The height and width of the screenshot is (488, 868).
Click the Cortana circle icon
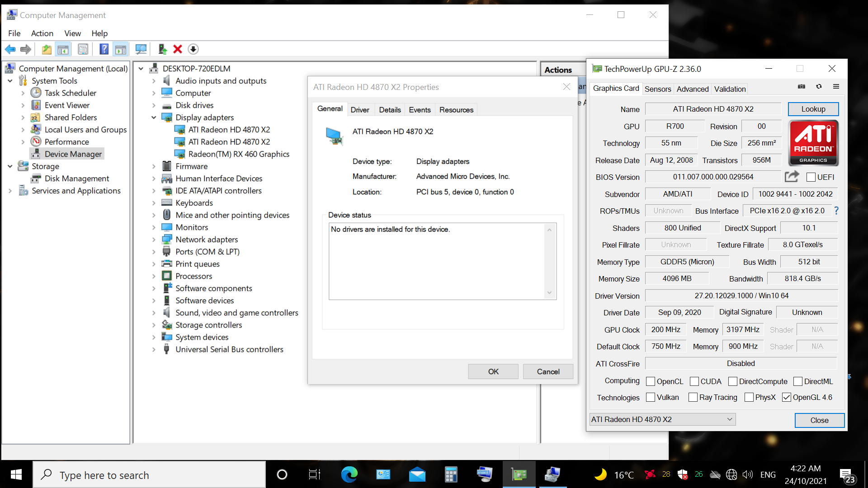tap(282, 474)
